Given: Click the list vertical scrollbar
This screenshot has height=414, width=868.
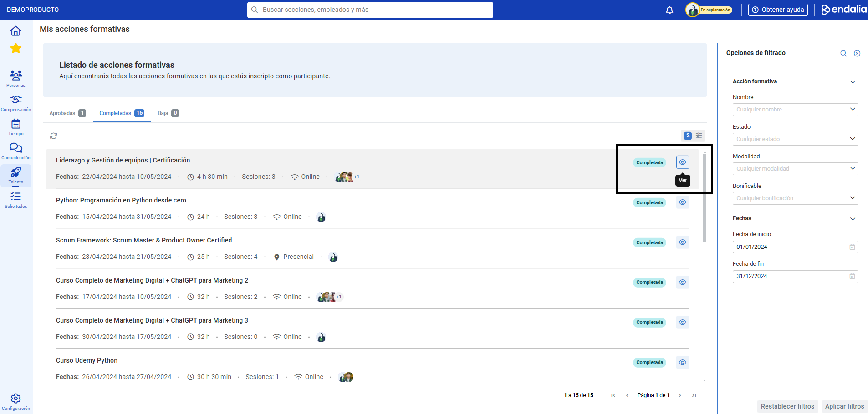Looking at the screenshot, I should click(705, 198).
